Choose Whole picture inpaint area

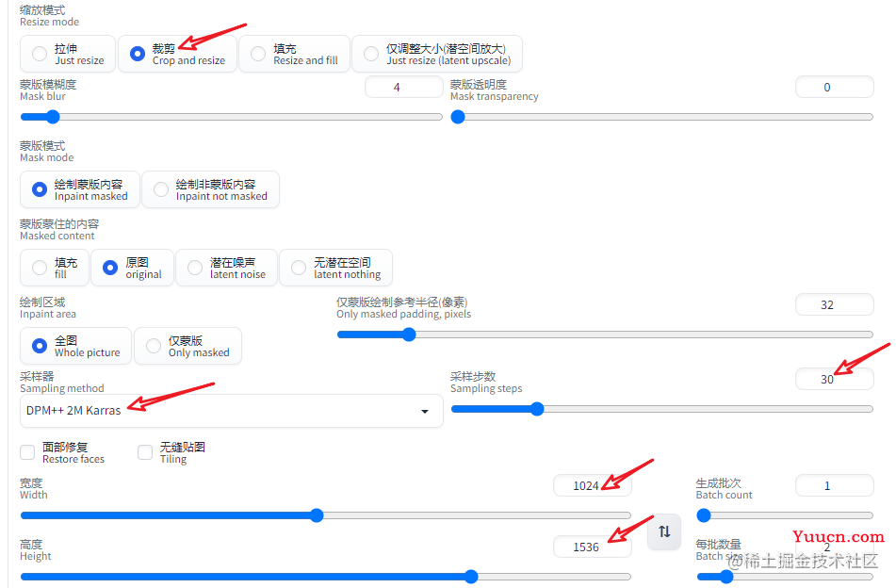(76, 346)
